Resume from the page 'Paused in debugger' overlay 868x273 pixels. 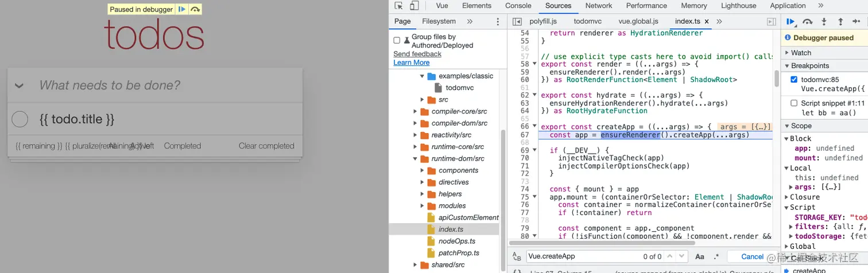181,9
